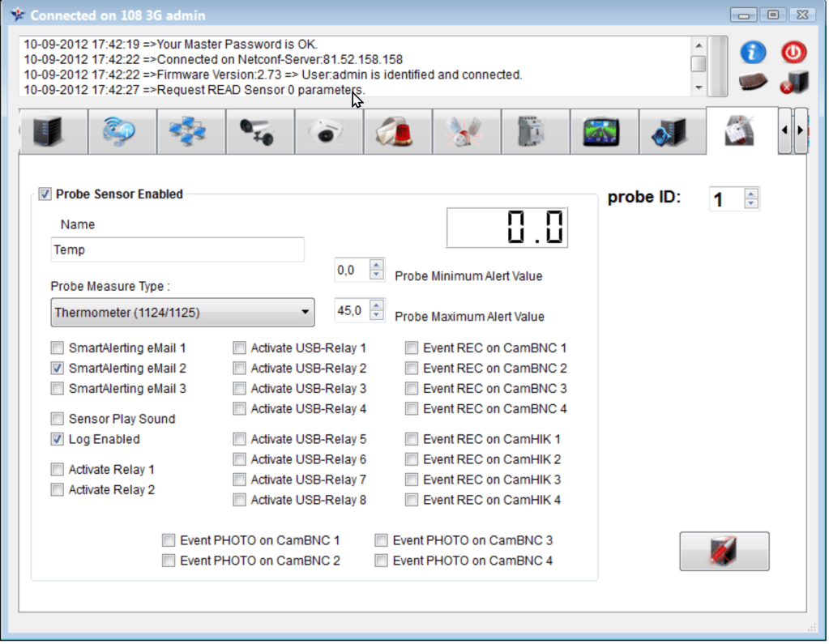Open the network computers tab
The image size is (829, 644).
[x=188, y=131]
